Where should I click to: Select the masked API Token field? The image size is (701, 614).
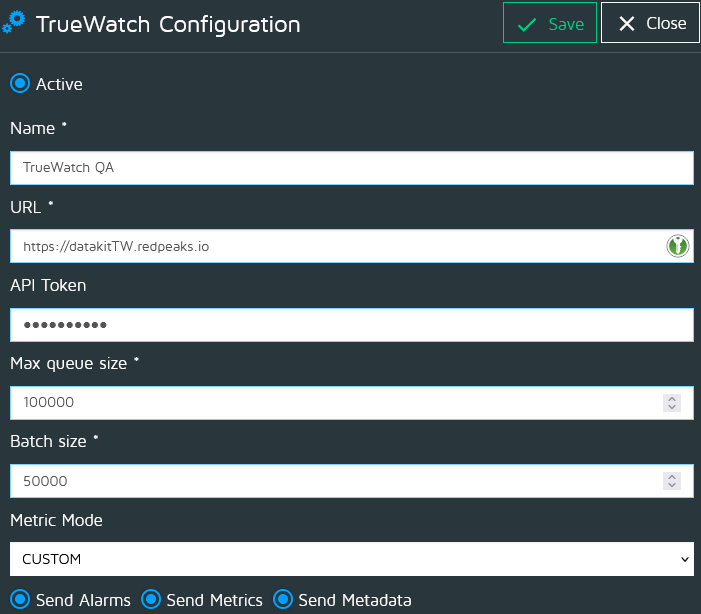tap(351, 325)
